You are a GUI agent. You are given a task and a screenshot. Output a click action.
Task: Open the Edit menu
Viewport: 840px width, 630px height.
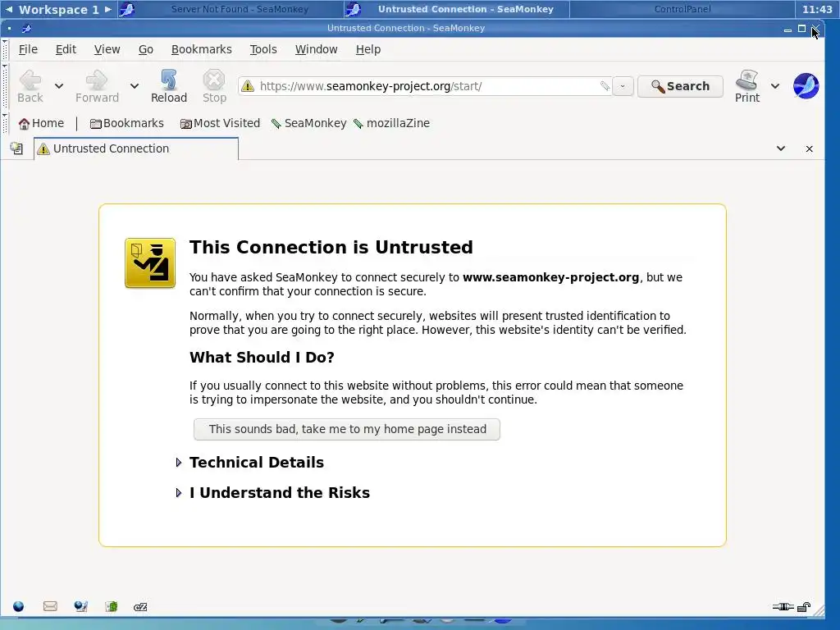[66, 49]
